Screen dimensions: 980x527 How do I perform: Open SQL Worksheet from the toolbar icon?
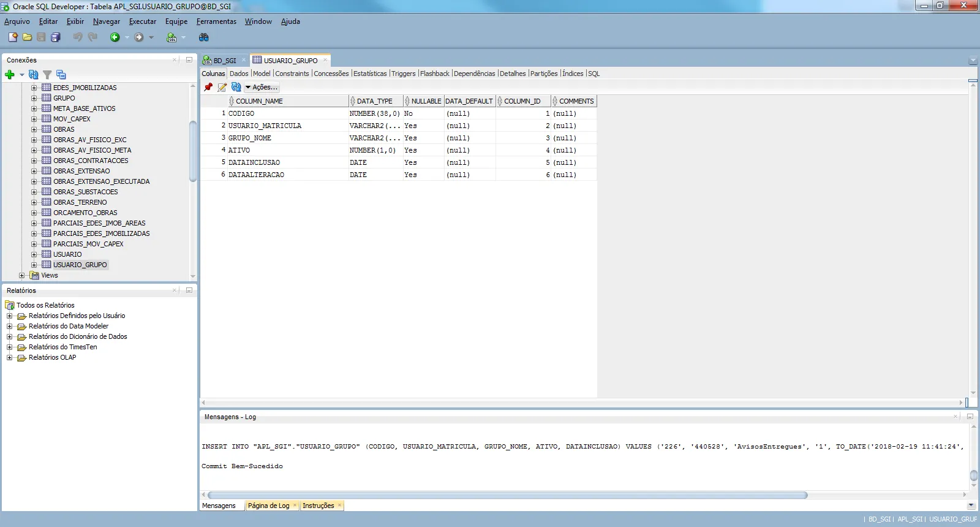171,37
